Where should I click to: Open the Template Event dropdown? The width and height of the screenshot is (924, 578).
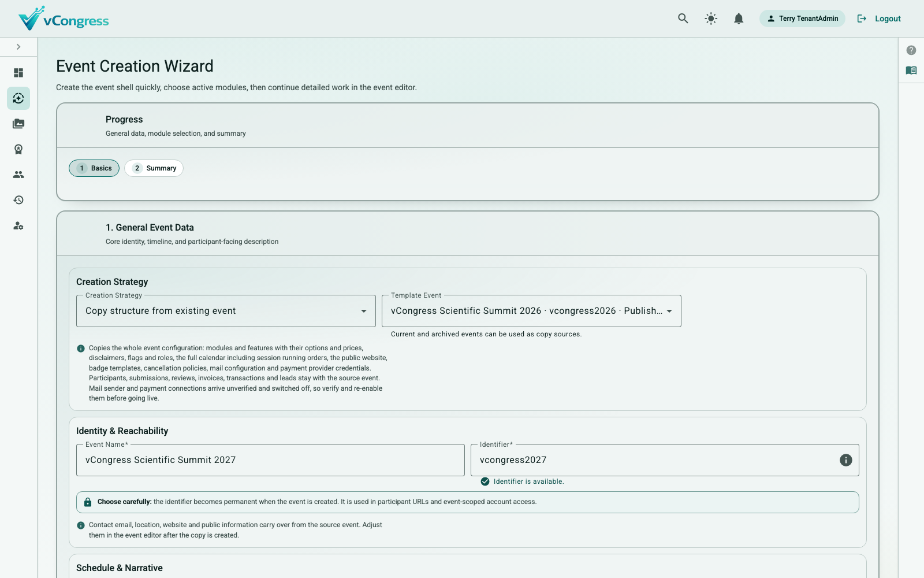tap(531, 311)
